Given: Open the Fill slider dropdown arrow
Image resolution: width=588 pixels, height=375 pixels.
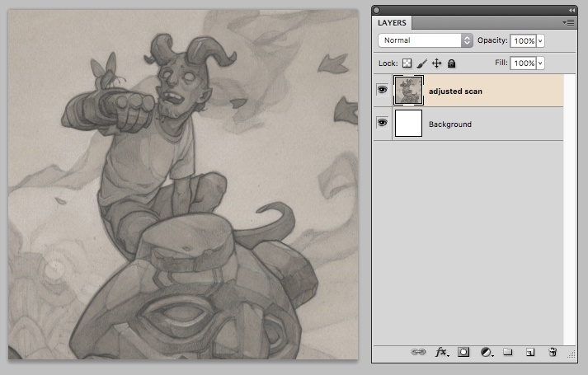Looking at the screenshot, I should pos(540,63).
